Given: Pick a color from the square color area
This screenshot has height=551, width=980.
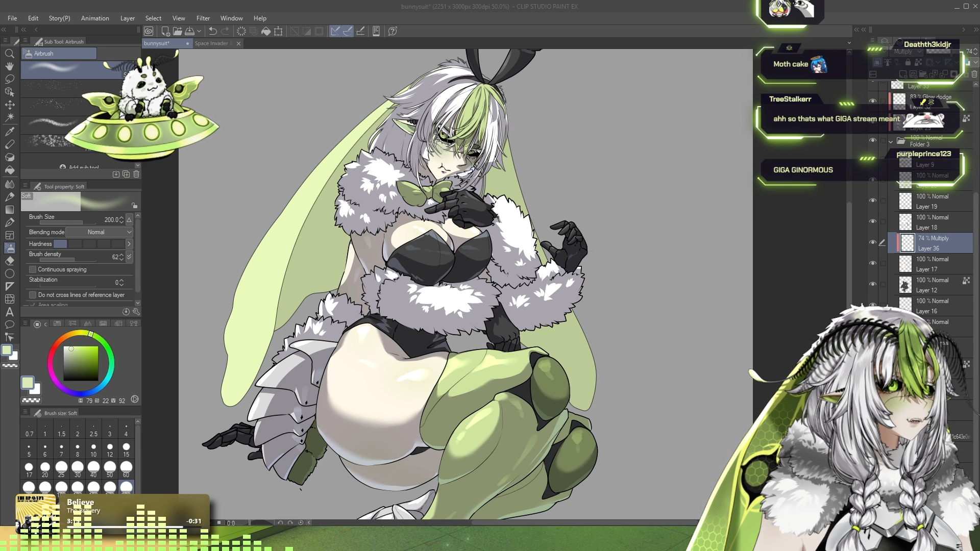Looking at the screenshot, I should coord(81,363).
